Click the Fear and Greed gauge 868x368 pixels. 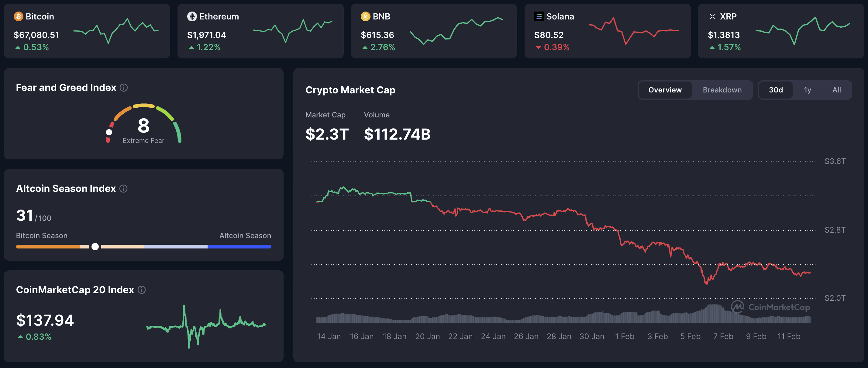tap(143, 125)
